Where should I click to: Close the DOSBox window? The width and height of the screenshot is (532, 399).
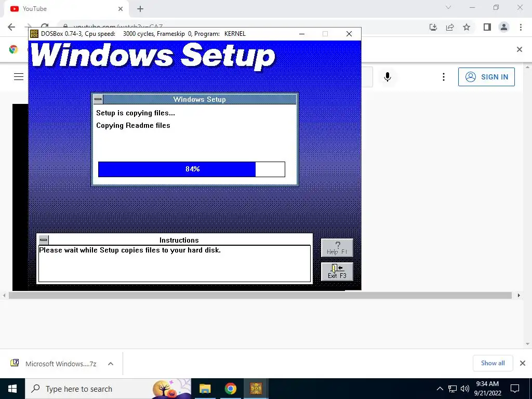349,34
